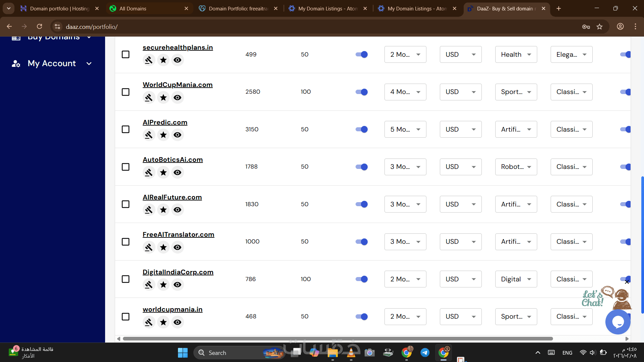Tick the checkbox for WorldCupMania.com
Viewport: 644px width, 362px height.
click(x=126, y=92)
